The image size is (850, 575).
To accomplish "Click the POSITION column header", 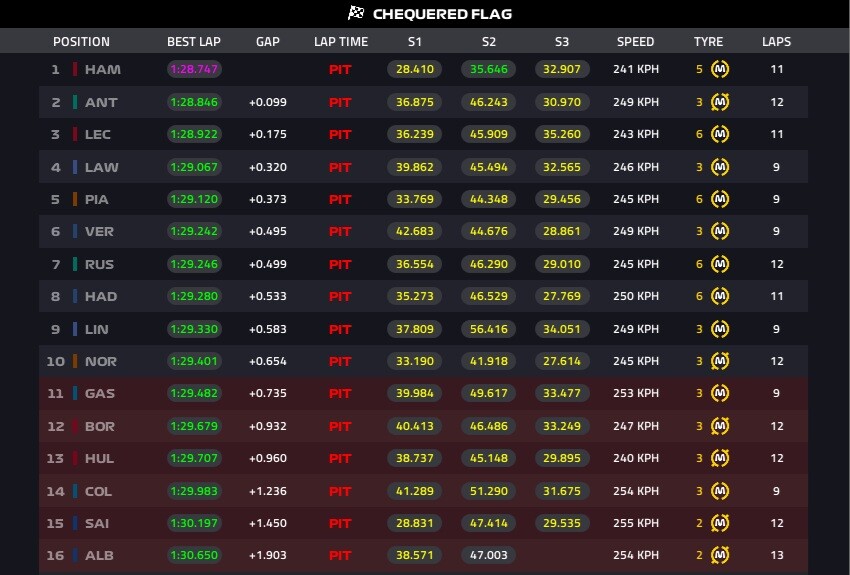I will pyautogui.click(x=81, y=42).
